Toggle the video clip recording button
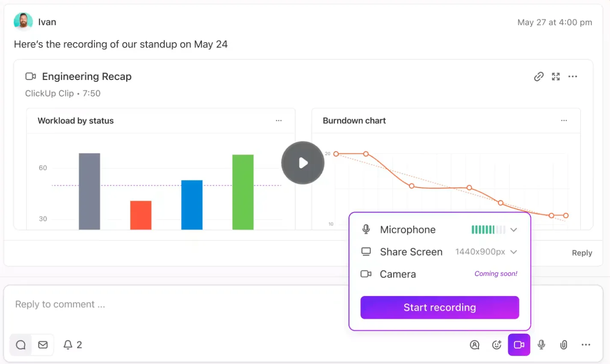Viewport: 610px width, 364px height. (x=519, y=345)
